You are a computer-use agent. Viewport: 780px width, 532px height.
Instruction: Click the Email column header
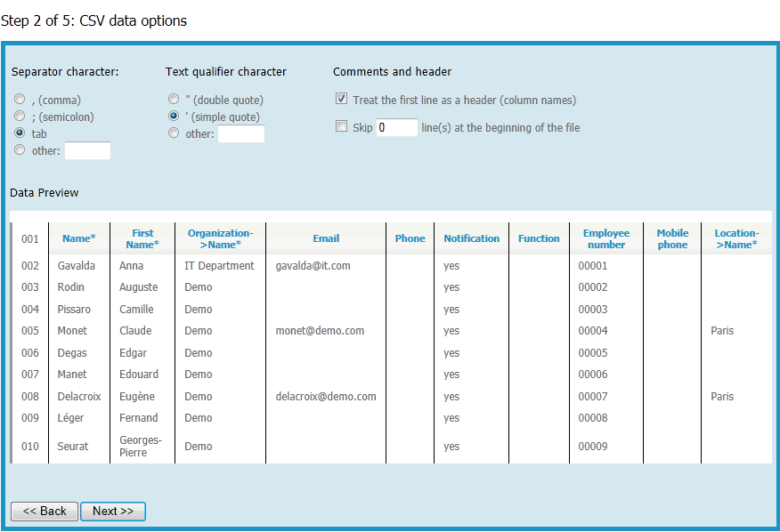click(x=325, y=238)
